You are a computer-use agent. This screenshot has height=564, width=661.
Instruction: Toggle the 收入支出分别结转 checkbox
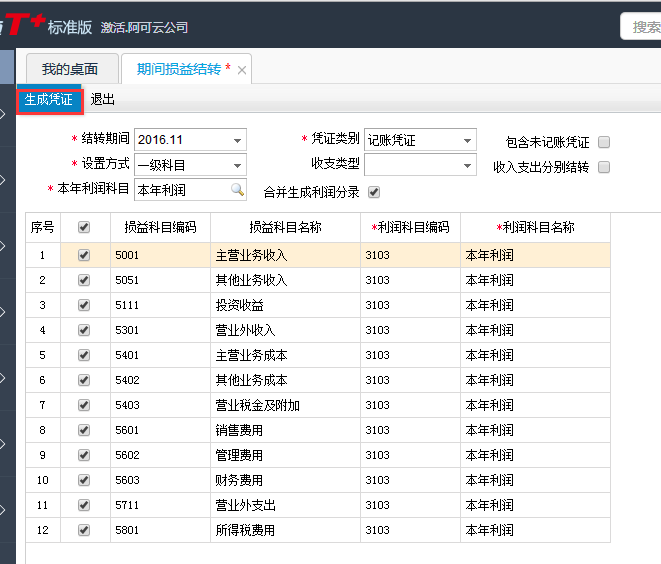(x=604, y=167)
